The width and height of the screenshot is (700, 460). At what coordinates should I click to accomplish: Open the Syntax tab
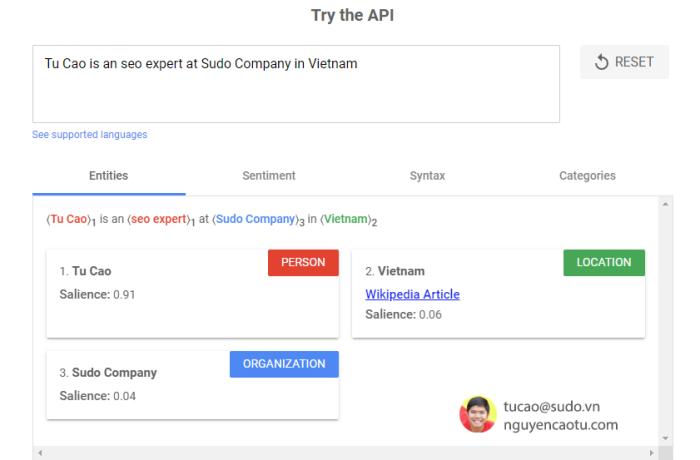click(428, 176)
